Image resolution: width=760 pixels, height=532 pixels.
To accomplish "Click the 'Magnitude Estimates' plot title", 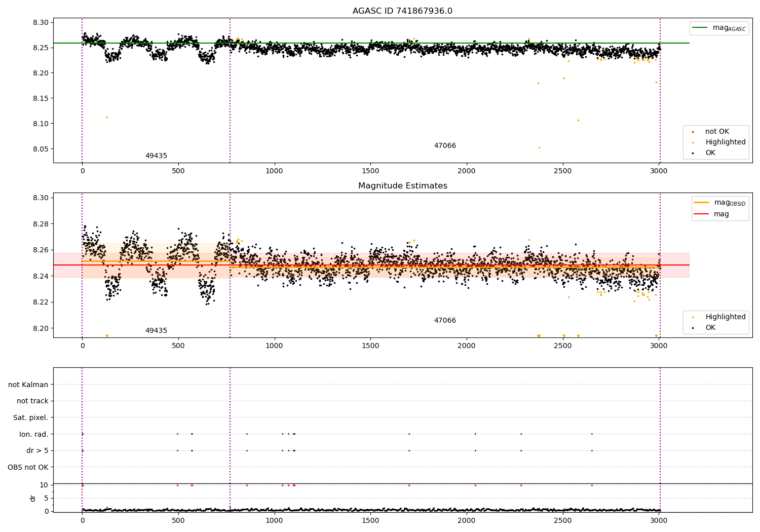I will click(402, 186).
